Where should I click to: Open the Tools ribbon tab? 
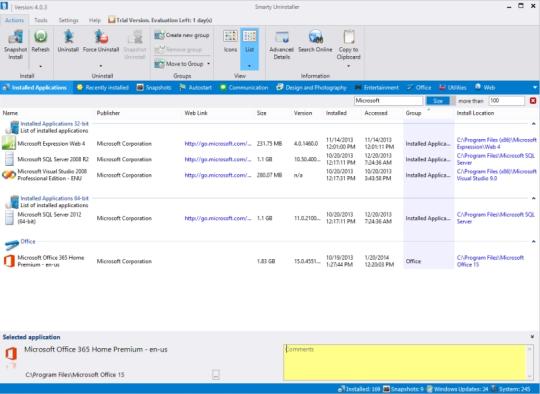pyautogui.click(x=41, y=20)
